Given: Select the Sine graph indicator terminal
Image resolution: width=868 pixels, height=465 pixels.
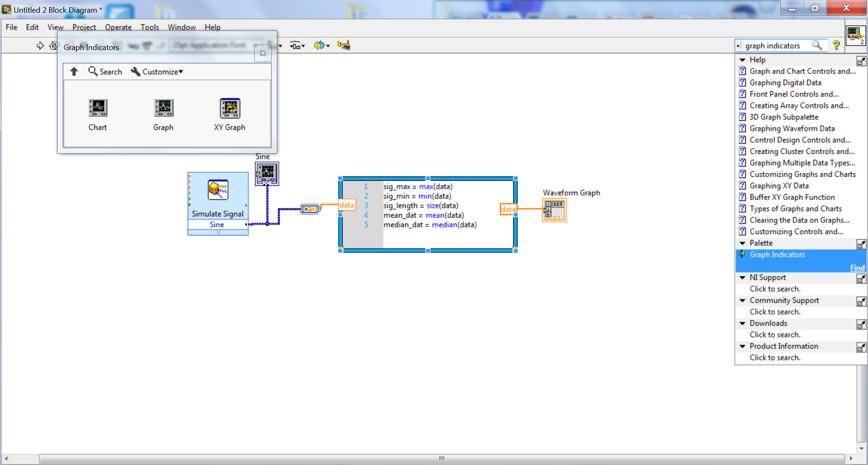Looking at the screenshot, I should 267,174.
